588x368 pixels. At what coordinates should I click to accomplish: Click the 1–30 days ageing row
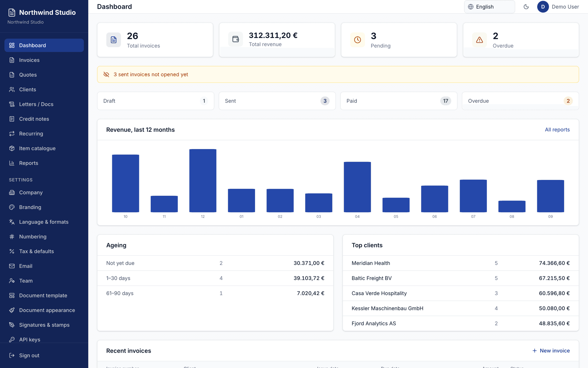coord(215,278)
